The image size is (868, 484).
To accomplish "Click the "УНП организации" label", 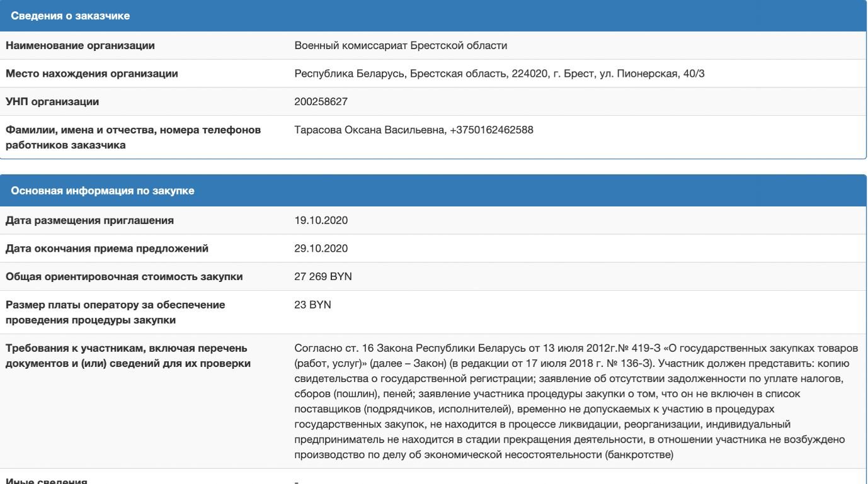I will (52, 101).
